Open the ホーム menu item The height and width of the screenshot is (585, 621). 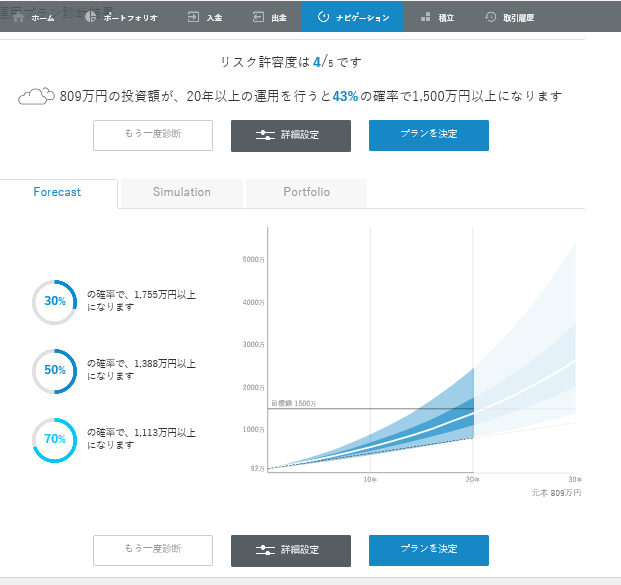(33, 17)
